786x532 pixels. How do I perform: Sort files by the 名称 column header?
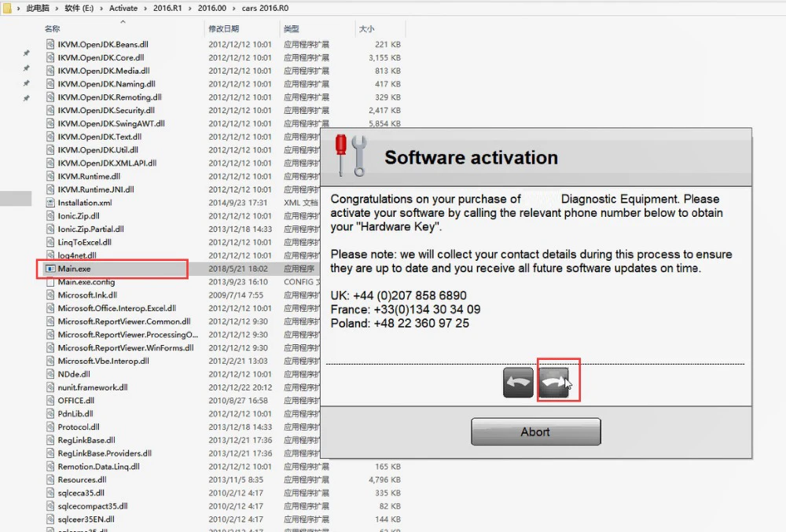point(52,29)
